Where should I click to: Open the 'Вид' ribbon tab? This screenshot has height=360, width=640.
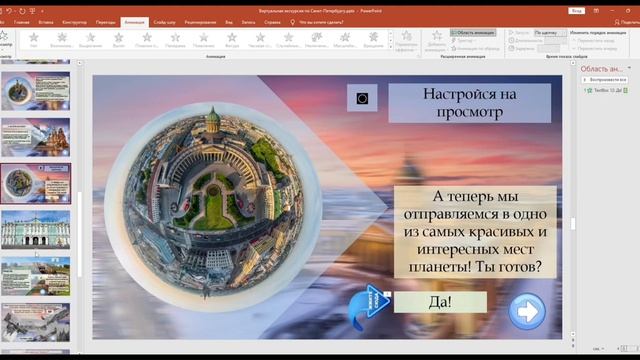point(229,22)
